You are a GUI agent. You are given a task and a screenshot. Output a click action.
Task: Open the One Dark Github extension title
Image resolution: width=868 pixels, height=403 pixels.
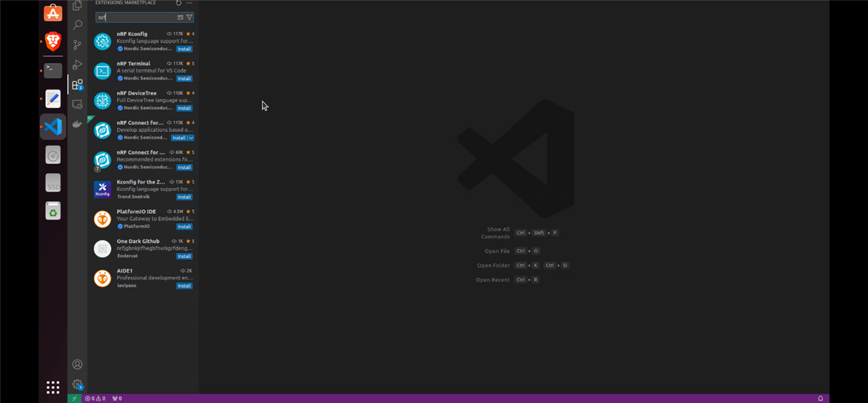tap(138, 241)
